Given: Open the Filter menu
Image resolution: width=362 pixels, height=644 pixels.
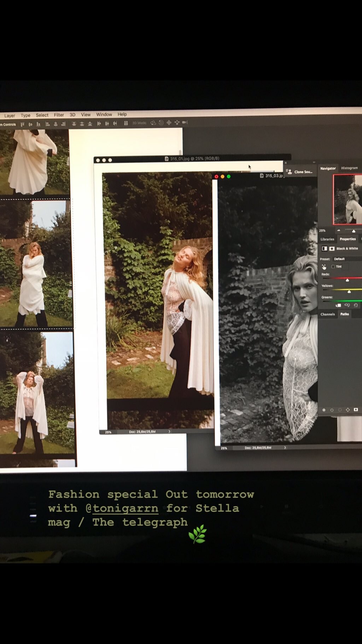Looking at the screenshot, I should tap(59, 115).
